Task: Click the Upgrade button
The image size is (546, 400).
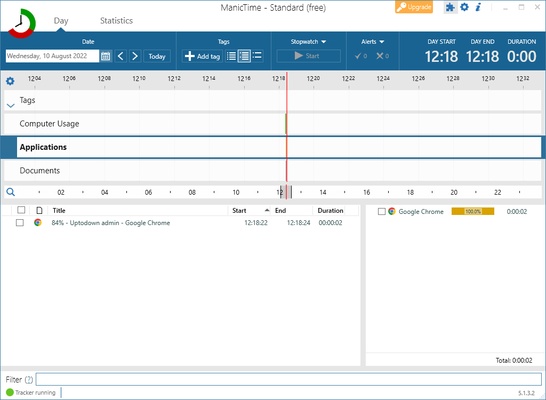Action: pyautogui.click(x=414, y=7)
